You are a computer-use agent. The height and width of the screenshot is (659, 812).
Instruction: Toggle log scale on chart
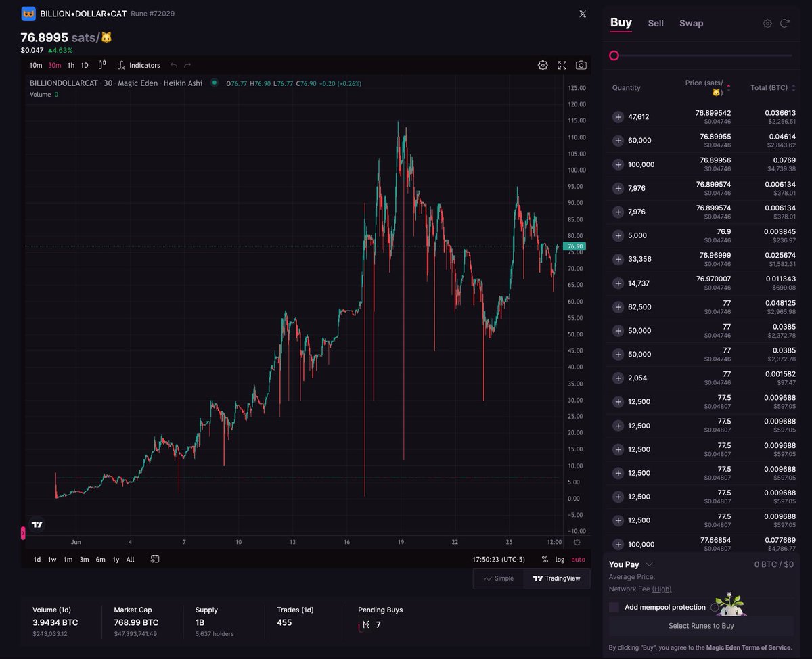pyautogui.click(x=560, y=560)
